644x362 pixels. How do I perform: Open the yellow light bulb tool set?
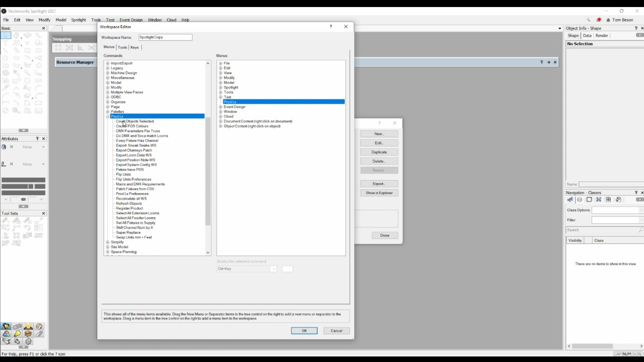click(x=17, y=334)
